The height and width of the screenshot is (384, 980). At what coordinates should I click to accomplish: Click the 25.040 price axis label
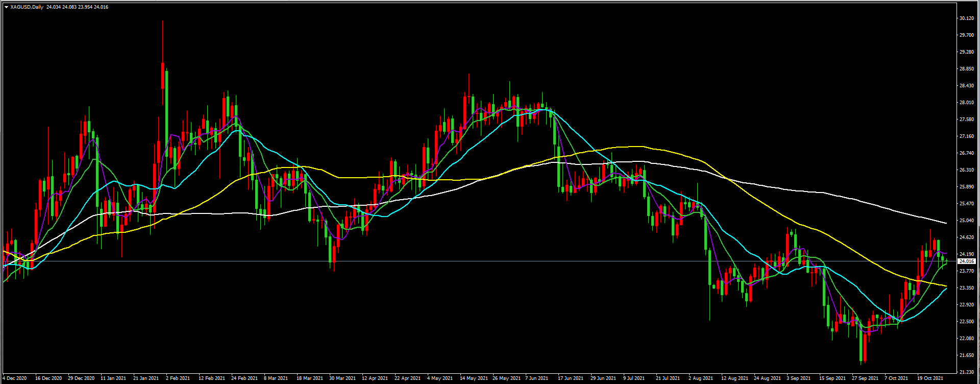point(966,221)
